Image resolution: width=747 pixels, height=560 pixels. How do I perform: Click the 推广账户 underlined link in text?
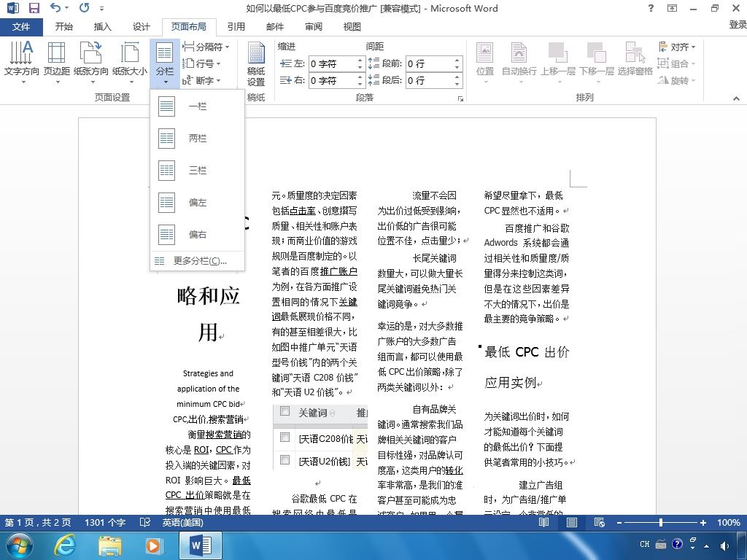pyautogui.click(x=338, y=271)
